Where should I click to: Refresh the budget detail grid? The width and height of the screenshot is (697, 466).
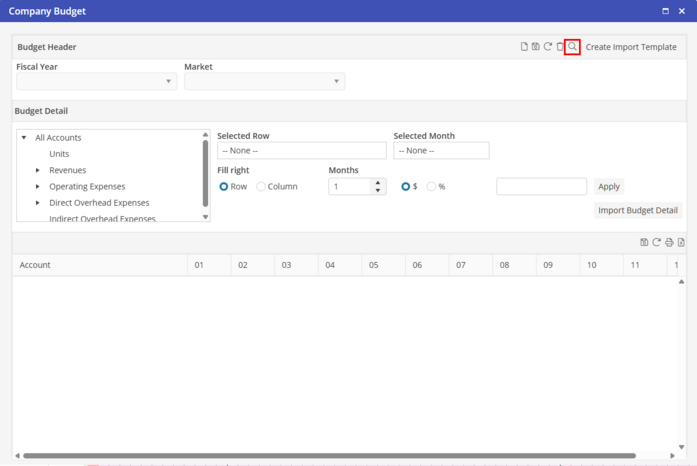click(x=657, y=242)
